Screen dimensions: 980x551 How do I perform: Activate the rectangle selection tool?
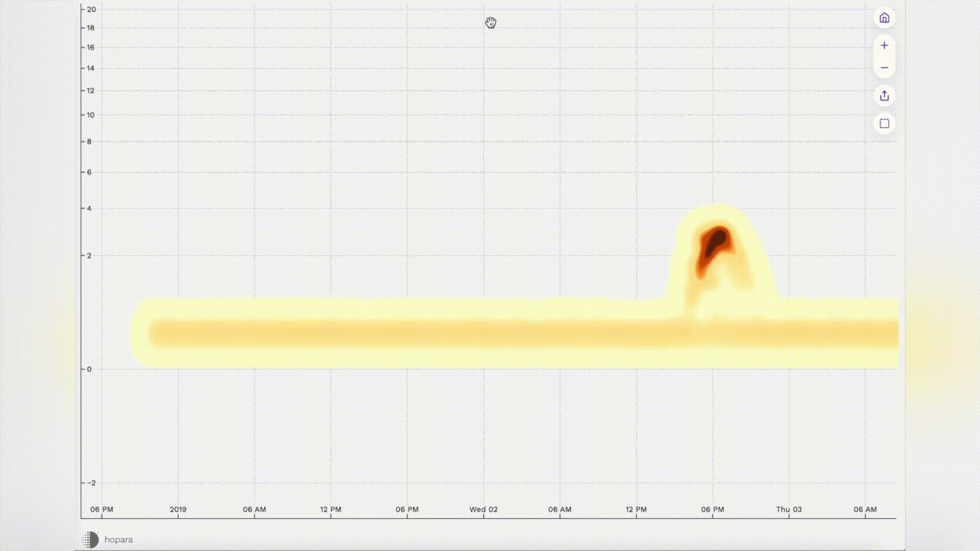click(884, 124)
